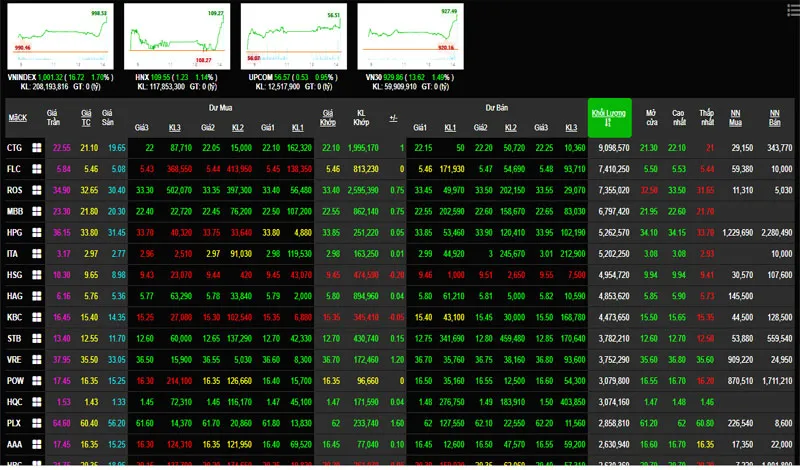Open the VN30 chart thumbnail
The image size is (800, 470).
point(411,36)
